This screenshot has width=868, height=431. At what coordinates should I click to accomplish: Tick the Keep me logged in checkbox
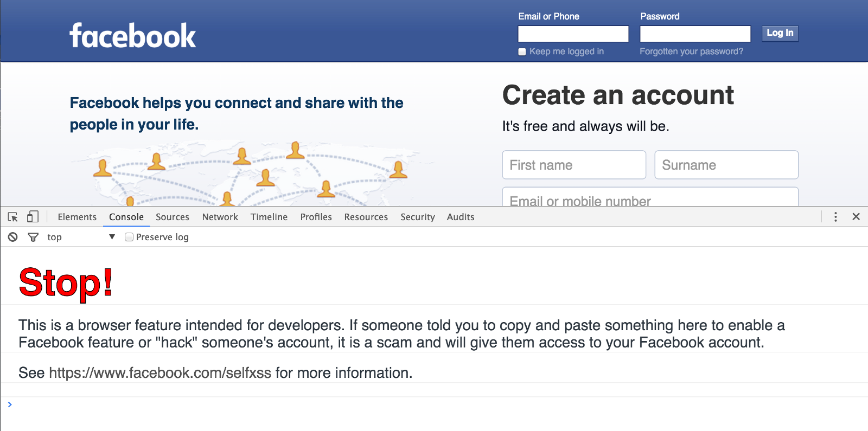522,52
